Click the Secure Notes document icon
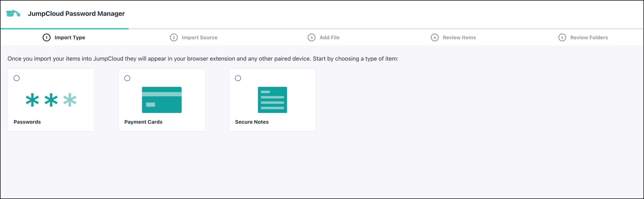Screen dimensions: 644x199 pos(272,100)
